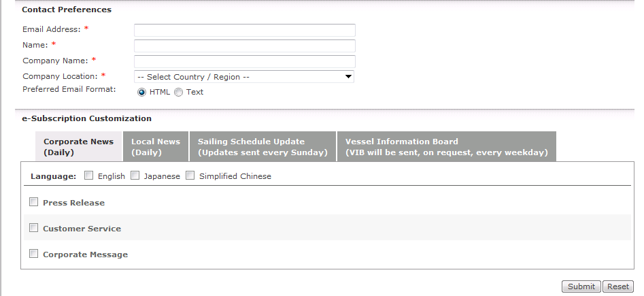Image resolution: width=644 pixels, height=296 pixels.
Task: Click the Email Address input field
Action: (244, 30)
